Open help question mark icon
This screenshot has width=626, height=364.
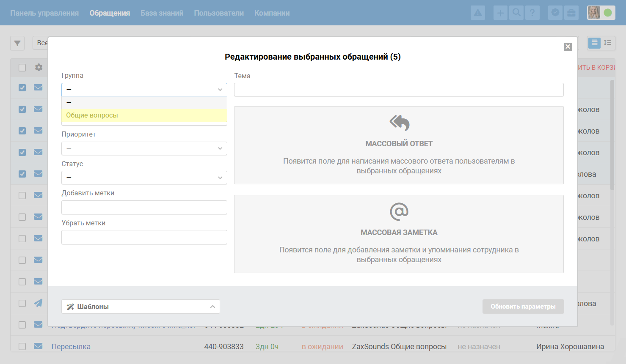[532, 13]
